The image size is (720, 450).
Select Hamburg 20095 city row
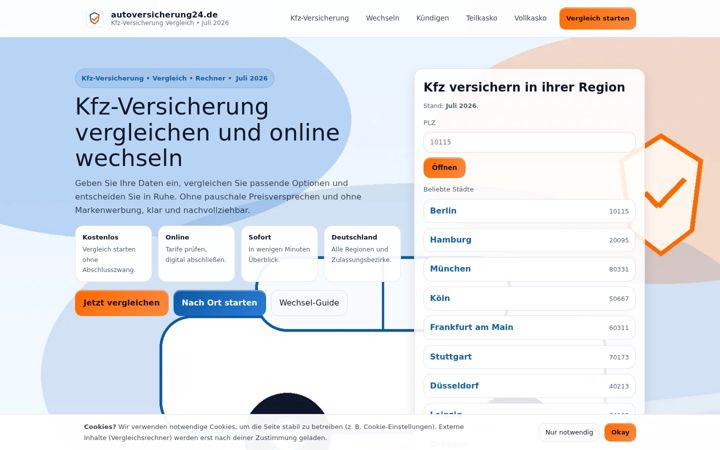[x=529, y=240]
